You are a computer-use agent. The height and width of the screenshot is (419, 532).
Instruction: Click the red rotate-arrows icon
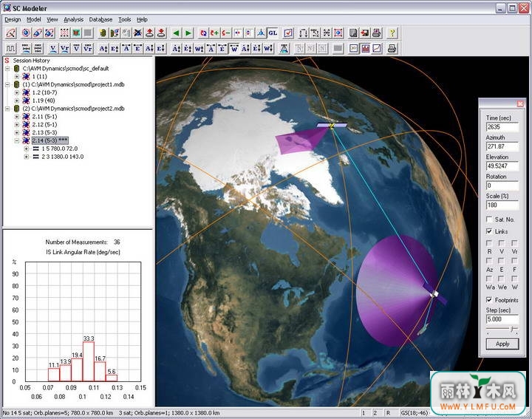click(203, 33)
